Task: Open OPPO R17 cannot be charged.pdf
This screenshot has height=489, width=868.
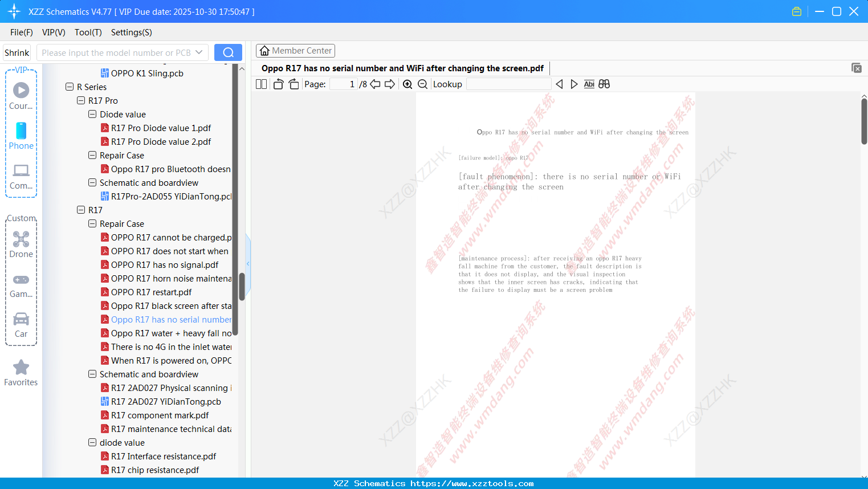Action: pyautogui.click(x=166, y=238)
